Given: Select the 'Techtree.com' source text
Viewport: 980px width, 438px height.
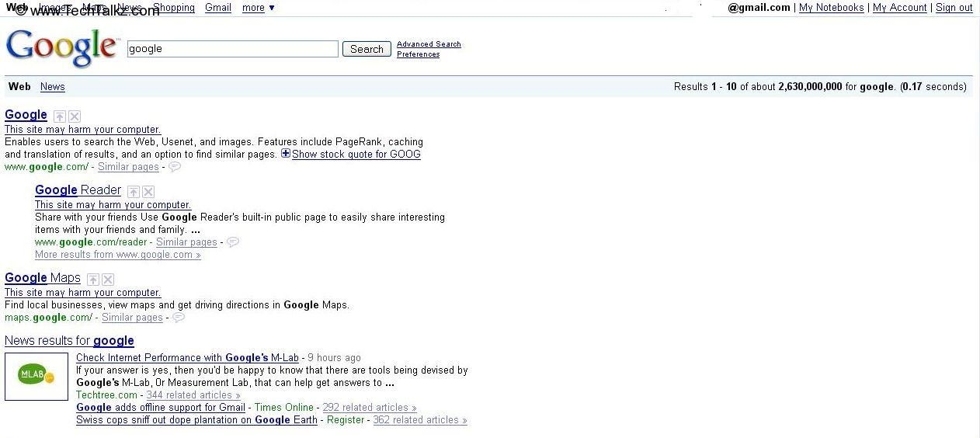Looking at the screenshot, I should tap(106, 395).
